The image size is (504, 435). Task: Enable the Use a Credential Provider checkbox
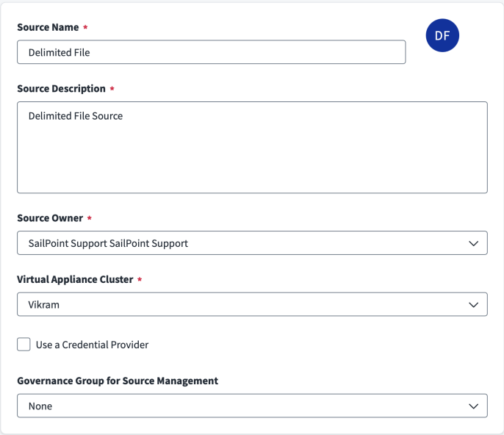pyautogui.click(x=24, y=345)
